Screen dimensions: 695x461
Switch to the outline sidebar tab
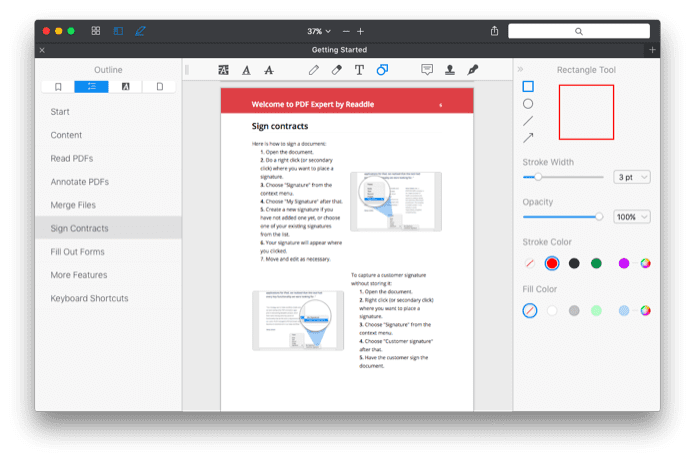(x=91, y=86)
